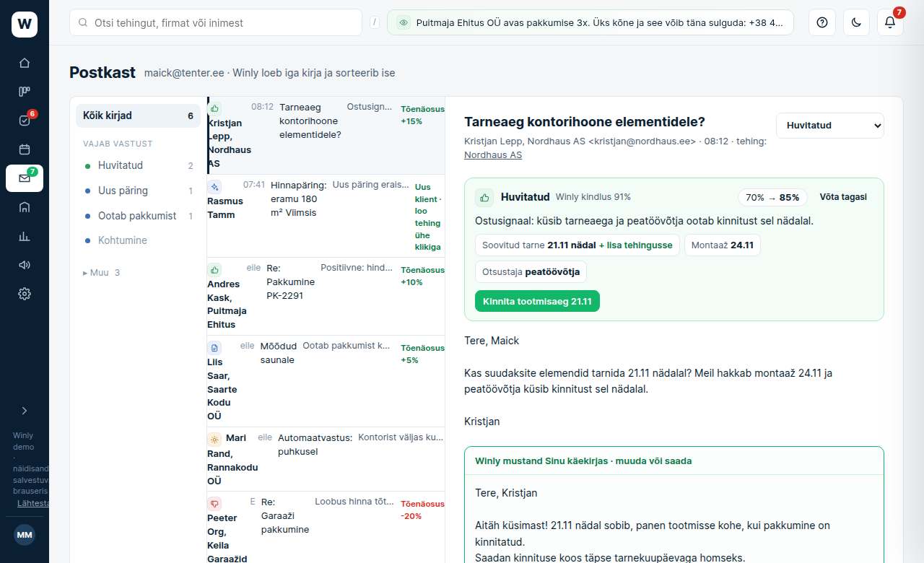Open the mailbox icon with badge 7
Screen dimensions: 924x563
point(25,178)
